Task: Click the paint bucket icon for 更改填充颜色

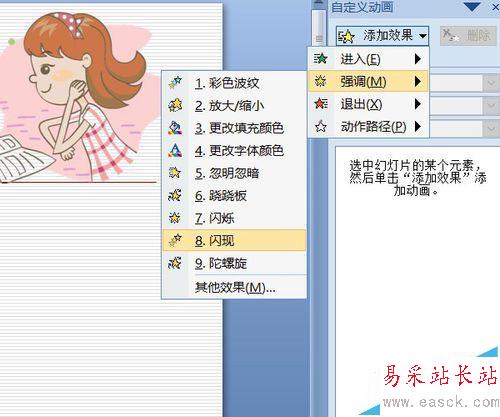Action: [175, 128]
